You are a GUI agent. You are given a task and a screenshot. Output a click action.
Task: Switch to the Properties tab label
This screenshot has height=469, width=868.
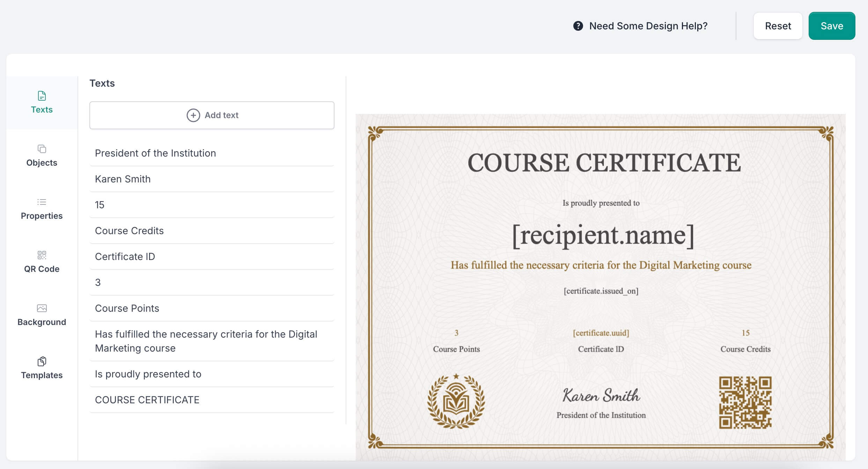[42, 216]
